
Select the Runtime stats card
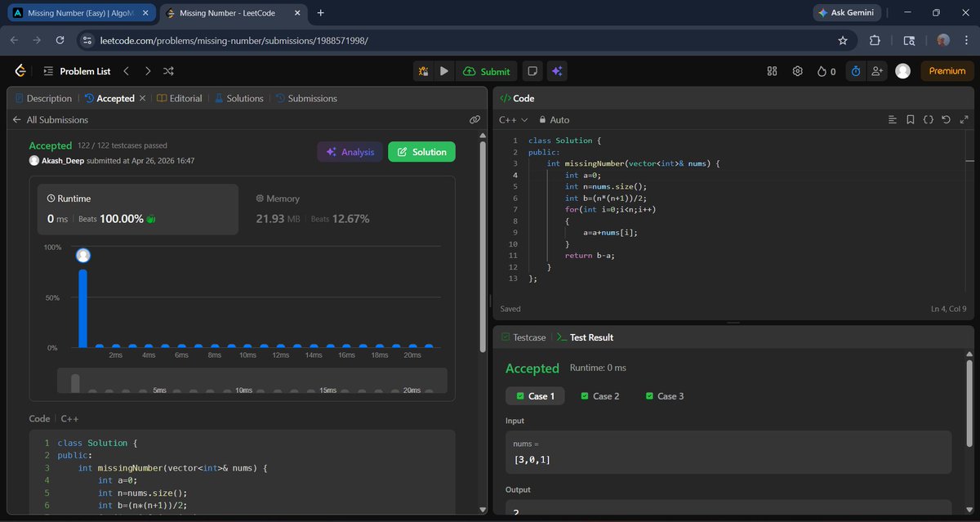tap(138, 209)
